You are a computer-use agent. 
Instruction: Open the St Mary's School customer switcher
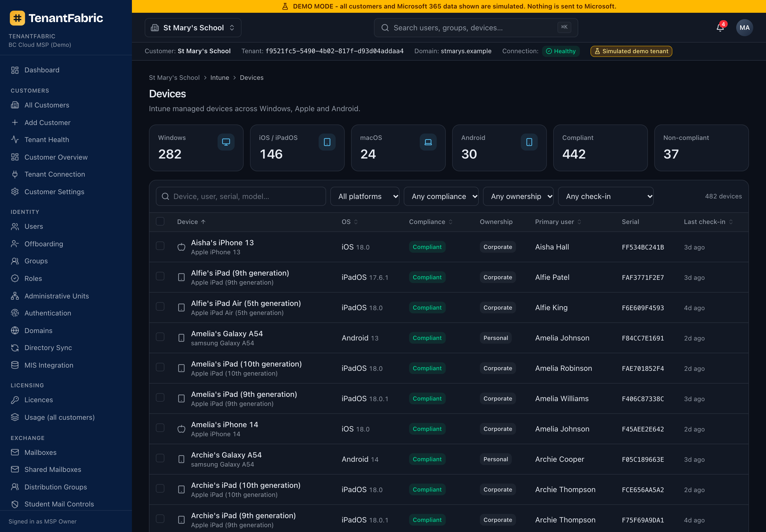(193, 28)
